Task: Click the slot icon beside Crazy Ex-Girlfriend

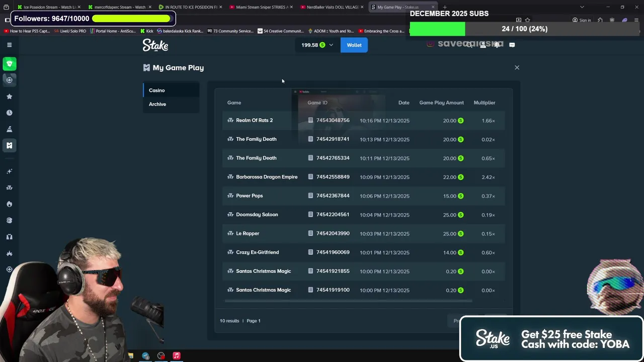Action: (x=230, y=252)
